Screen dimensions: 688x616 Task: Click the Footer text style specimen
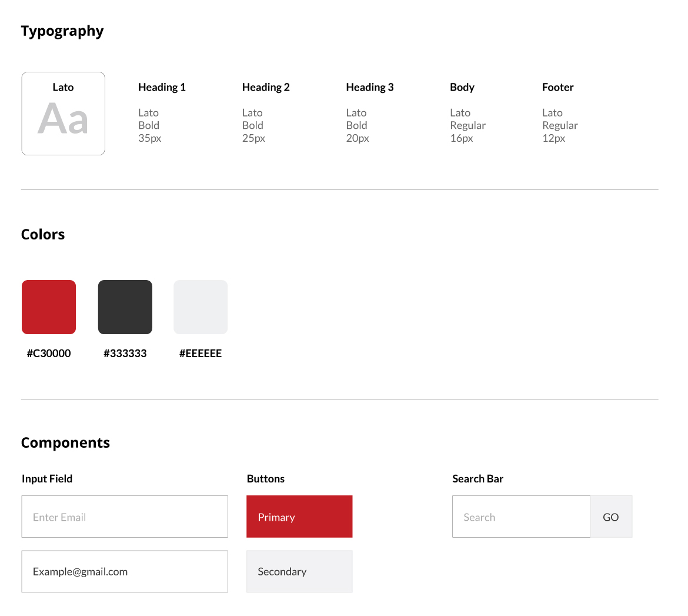(560, 112)
